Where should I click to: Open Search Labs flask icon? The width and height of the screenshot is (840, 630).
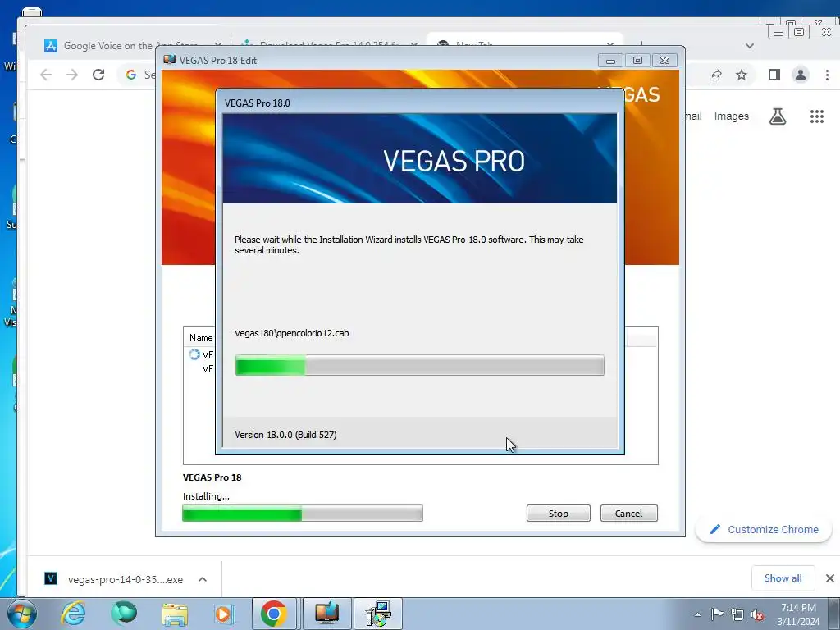(x=778, y=116)
